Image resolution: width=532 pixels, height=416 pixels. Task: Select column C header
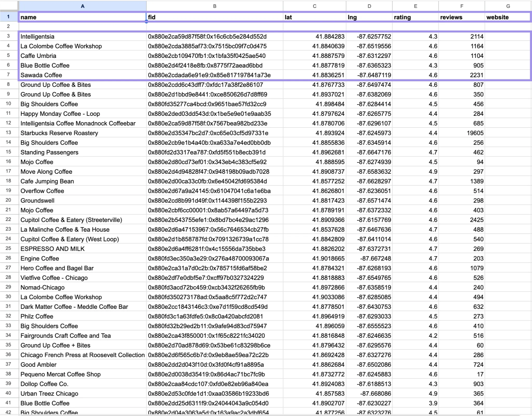(315, 6)
